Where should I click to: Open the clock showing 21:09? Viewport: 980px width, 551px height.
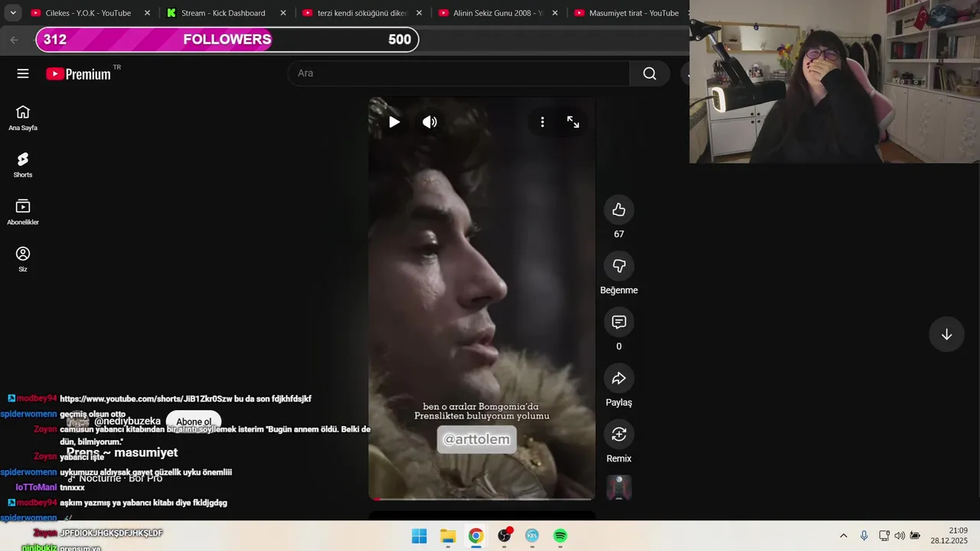pos(949,536)
